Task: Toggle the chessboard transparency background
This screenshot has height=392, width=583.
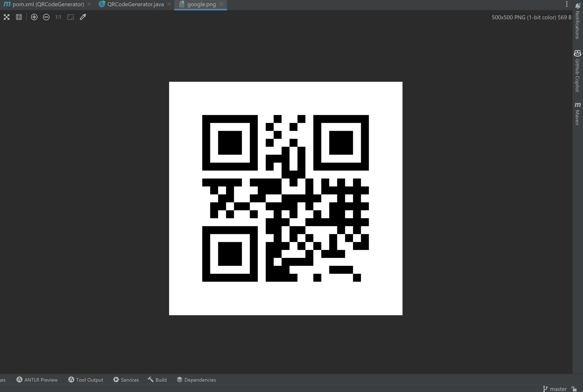Action: [x=7, y=17]
